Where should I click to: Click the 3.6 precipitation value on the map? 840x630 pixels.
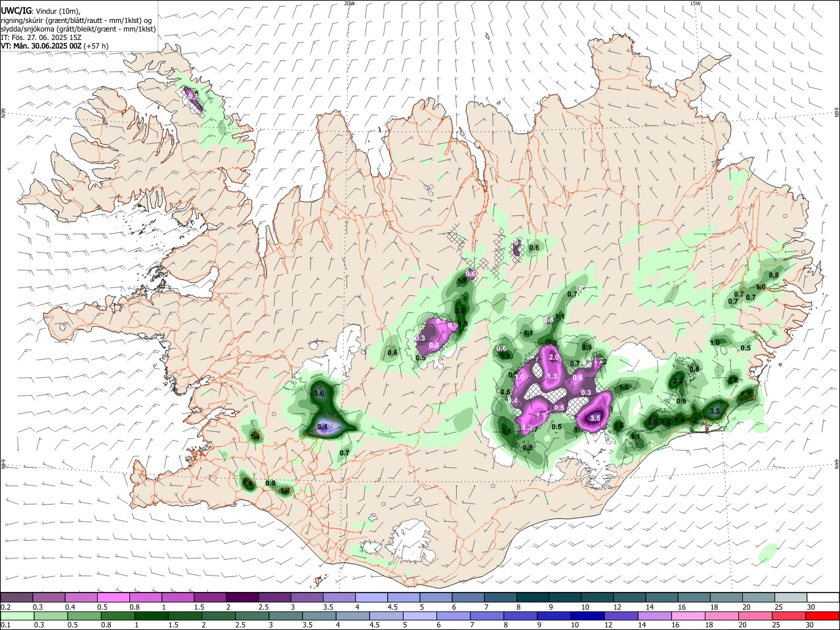(320, 393)
